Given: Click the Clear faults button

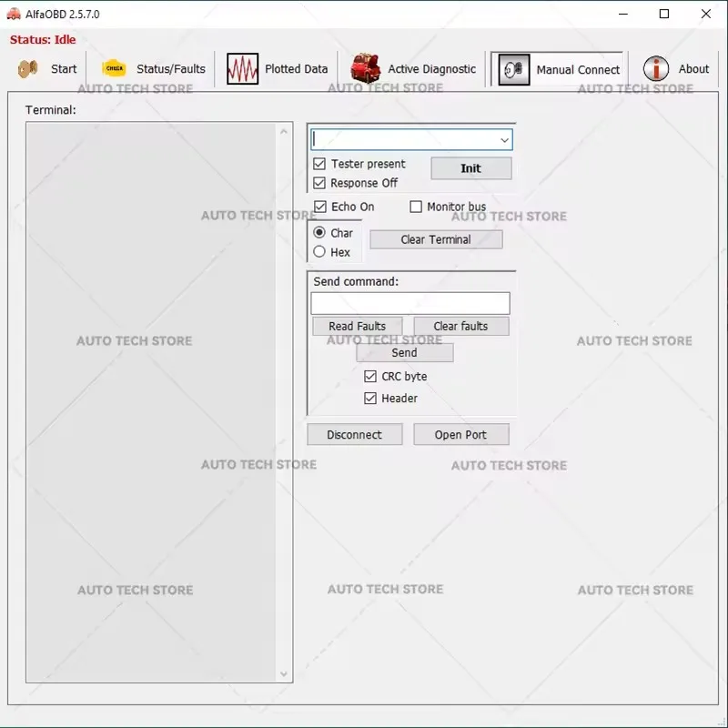Looking at the screenshot, I should (461, 326).
